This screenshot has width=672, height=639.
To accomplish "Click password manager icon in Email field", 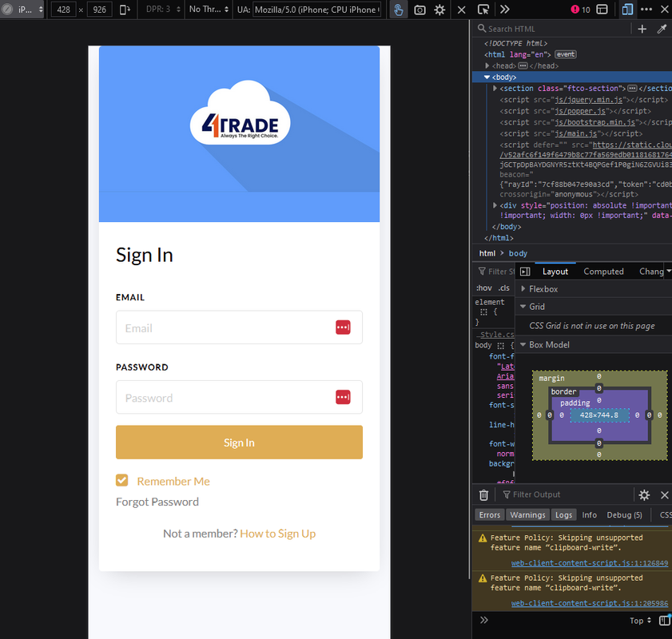I will 343,327.
